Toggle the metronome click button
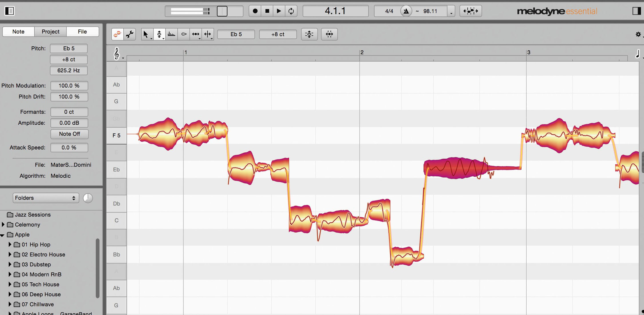The height and width of the screenshot is (315, 644). click(x=406, y=11)
